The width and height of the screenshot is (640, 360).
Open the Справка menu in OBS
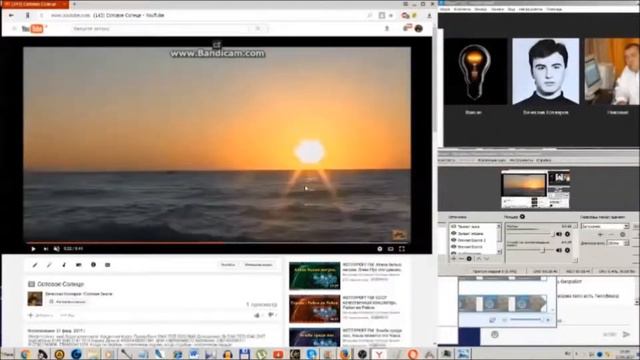click(x=544, y=160)
